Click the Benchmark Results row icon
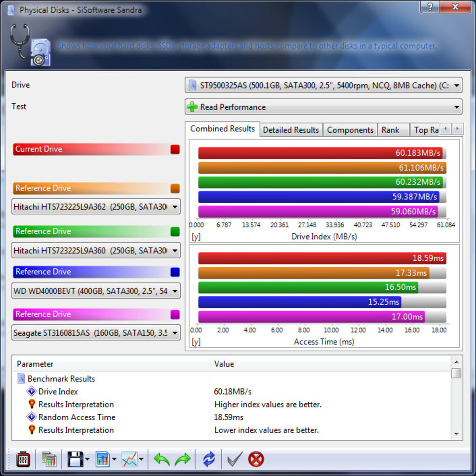The image size is (476, 476). click(21, 378)
